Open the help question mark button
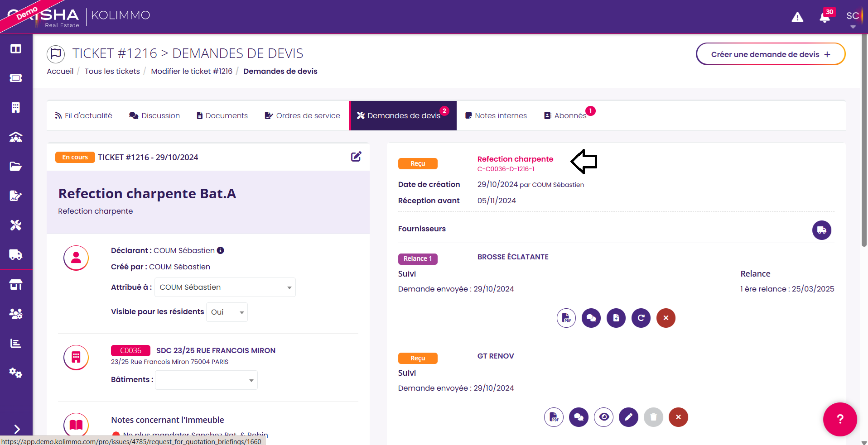Image resolution: width=868 pixels, height=445 pixels. coord(840,419)
